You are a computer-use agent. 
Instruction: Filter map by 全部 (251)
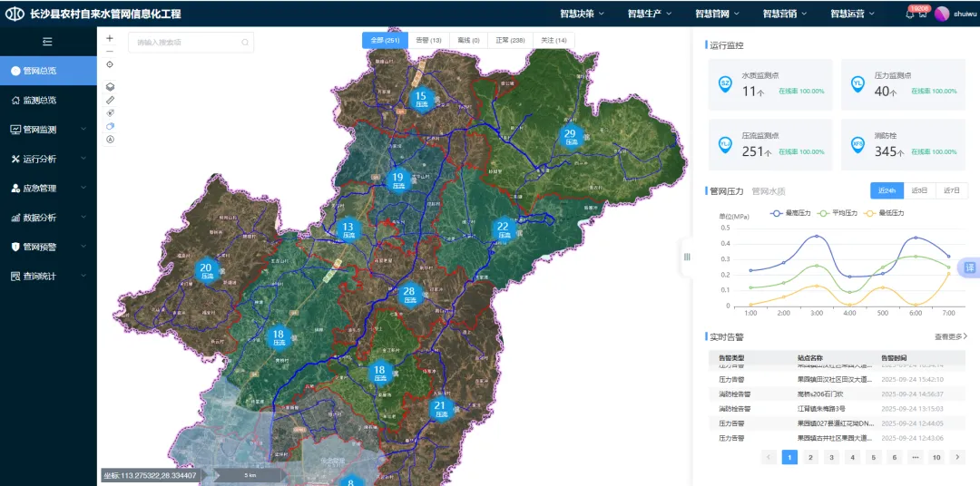point(385,41)
